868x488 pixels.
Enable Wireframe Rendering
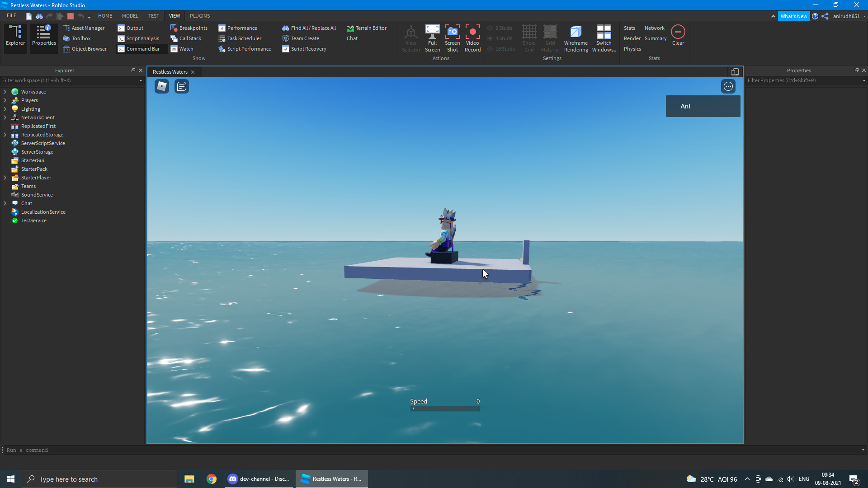576,38
